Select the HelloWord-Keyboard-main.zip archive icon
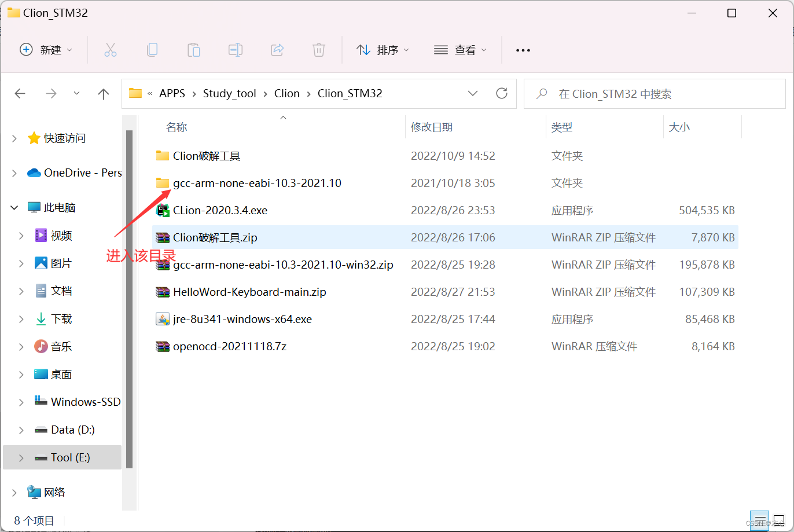794x532 pixels. [x=163, y=292]
